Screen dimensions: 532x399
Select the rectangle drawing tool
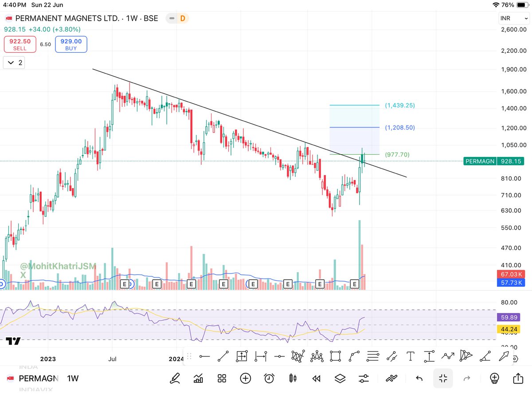[335, 356]
